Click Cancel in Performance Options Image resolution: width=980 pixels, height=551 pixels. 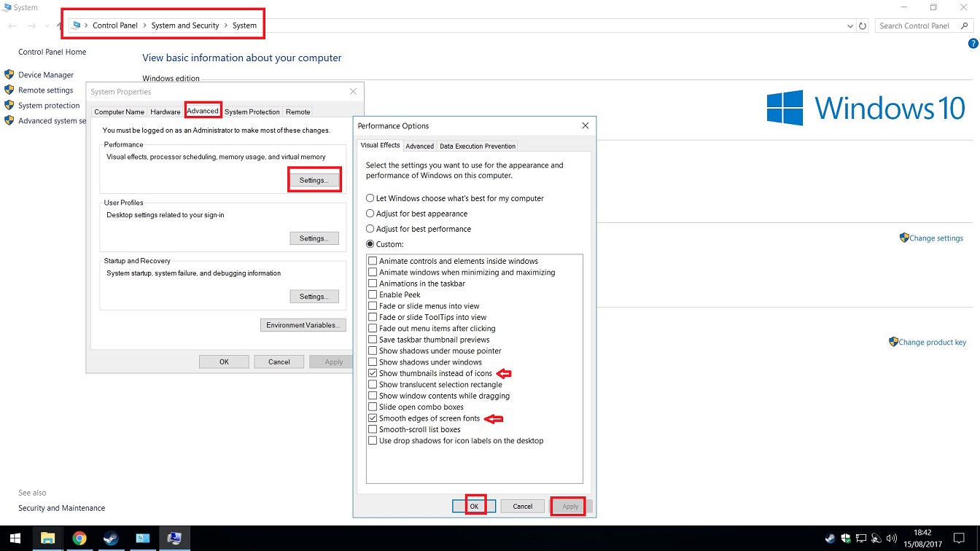pyautogui.click(x=523, y=506)
